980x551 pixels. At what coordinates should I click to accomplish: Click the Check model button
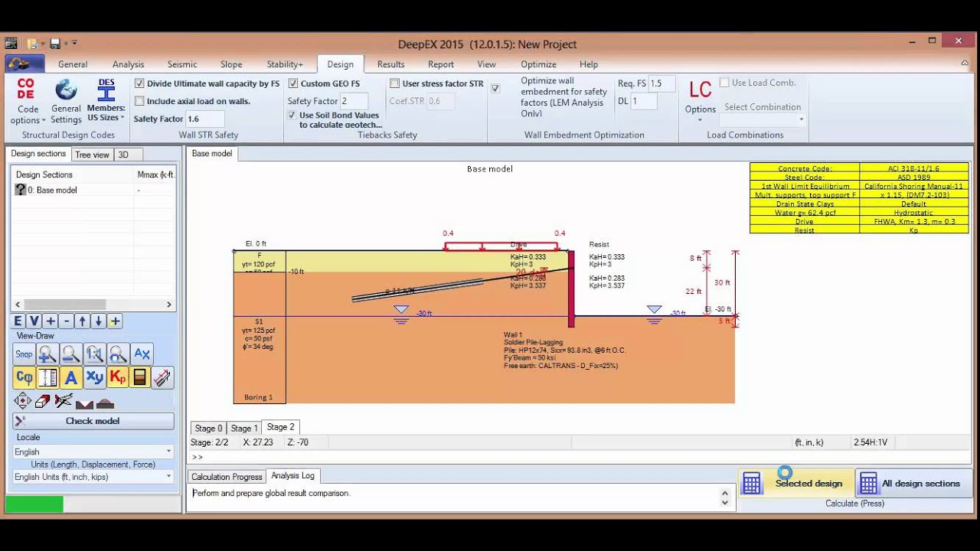(x=93, y=421)
